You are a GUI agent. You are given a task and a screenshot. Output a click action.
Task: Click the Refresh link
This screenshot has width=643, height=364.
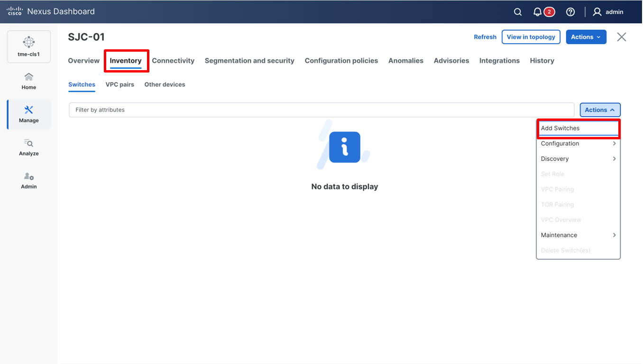tap(485, 36)
